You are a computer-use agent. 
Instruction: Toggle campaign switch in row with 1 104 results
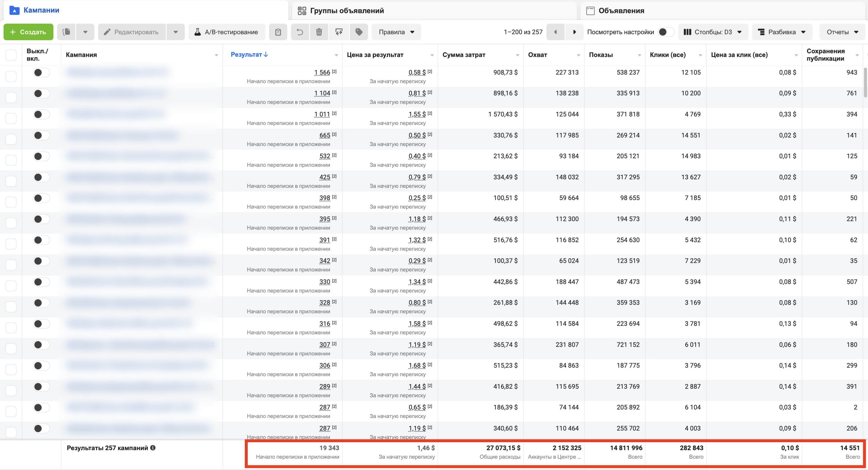pyautogui.click(x=41, y=93)
